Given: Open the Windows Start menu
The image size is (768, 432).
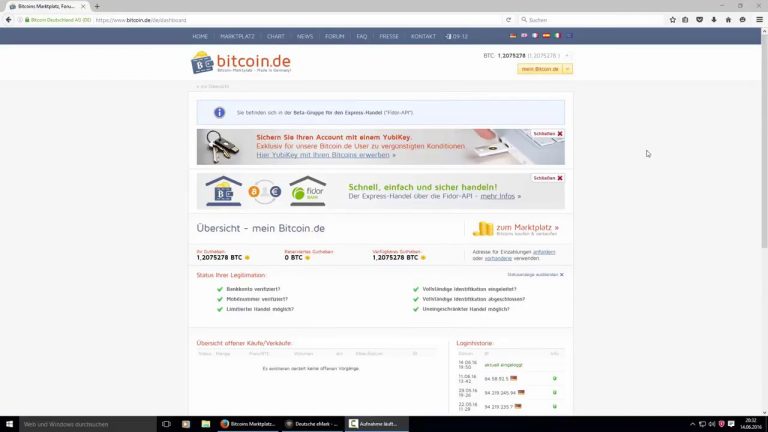Looking at the screenshot, I should click(9, 424).
